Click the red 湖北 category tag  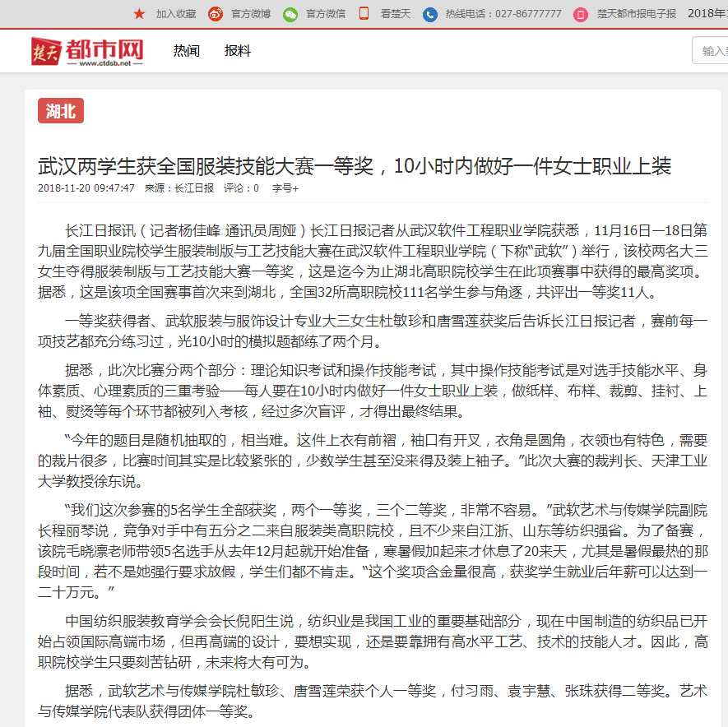pos(61,111)
